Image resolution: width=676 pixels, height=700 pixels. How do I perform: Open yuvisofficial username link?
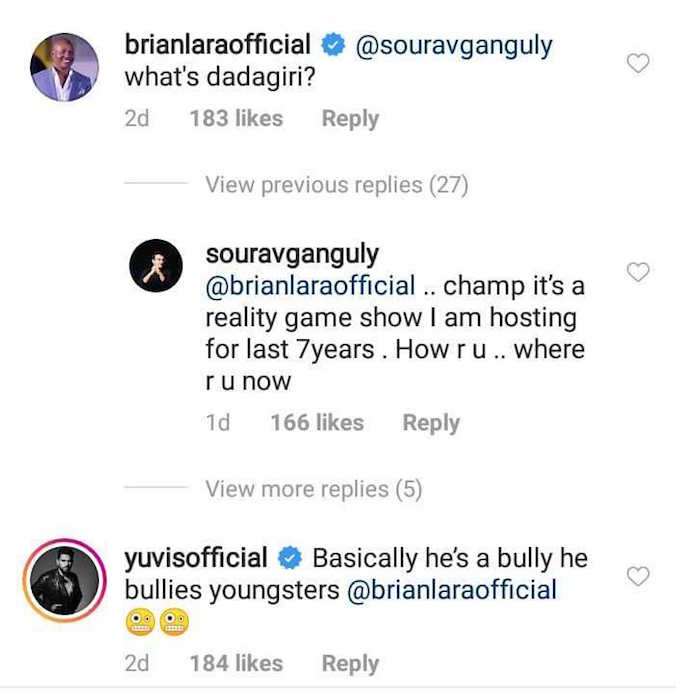click(196, 558)
